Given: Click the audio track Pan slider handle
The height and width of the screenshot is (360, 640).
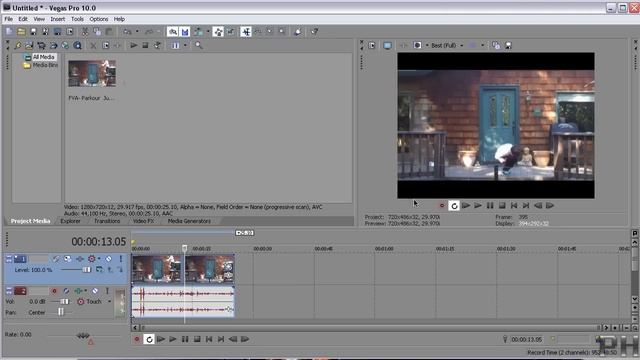Looking at the screenshot, I should pyautogui.click(x=61, y=312).
